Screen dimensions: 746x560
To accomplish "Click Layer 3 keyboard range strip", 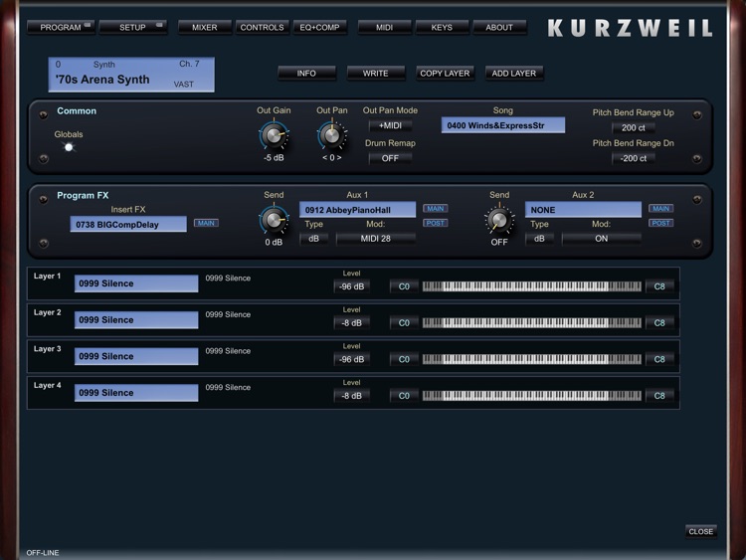I will tap(532, 359).
